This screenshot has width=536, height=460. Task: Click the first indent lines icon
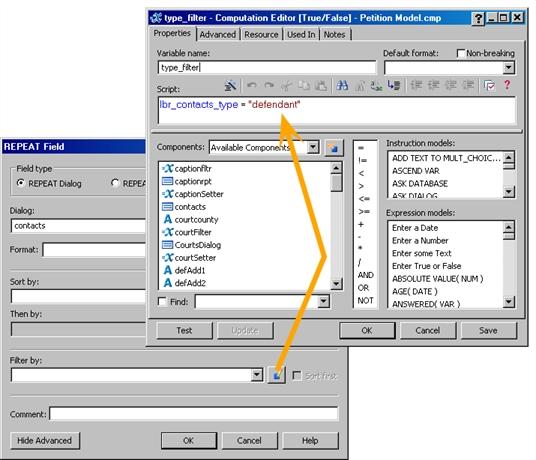pyautogui.click(x=416, y=85)
